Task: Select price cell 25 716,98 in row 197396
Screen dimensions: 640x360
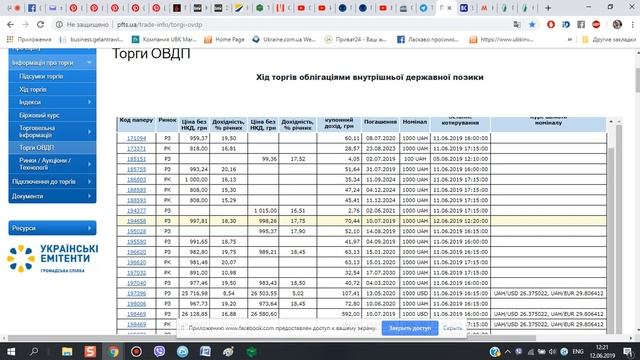Action: [194, 293]
